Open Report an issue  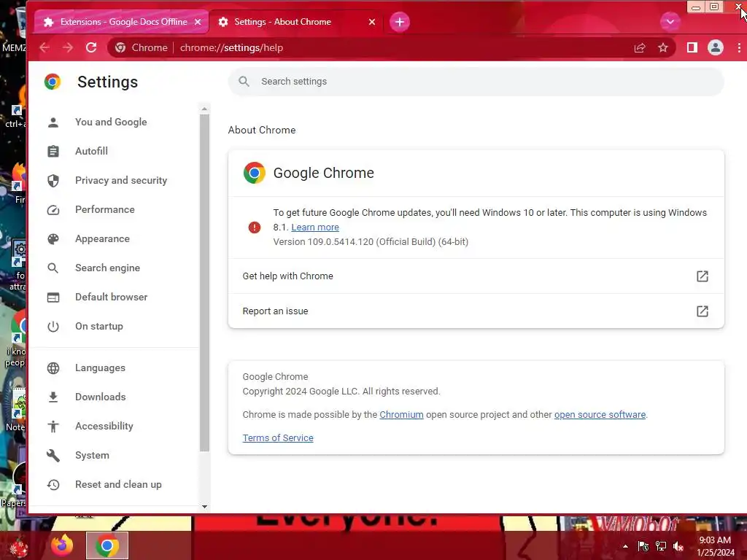coord(476,311)
